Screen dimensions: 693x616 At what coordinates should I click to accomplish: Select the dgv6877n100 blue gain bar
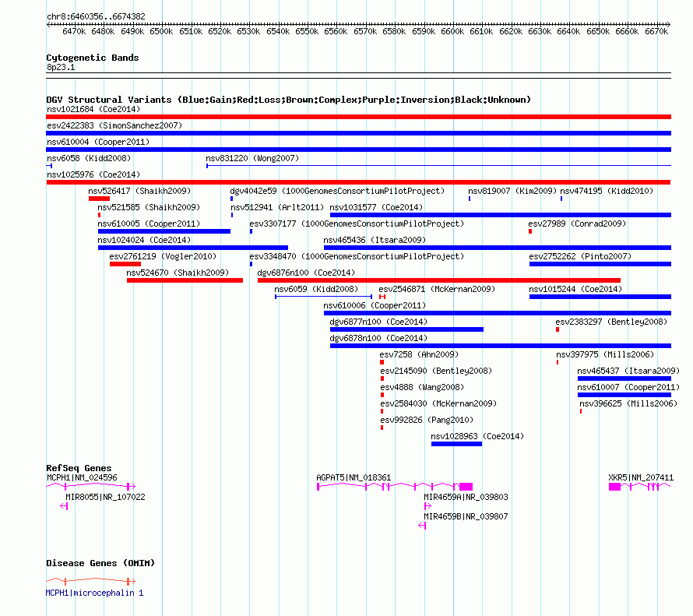pyautogui.click(x=406, y=329)
